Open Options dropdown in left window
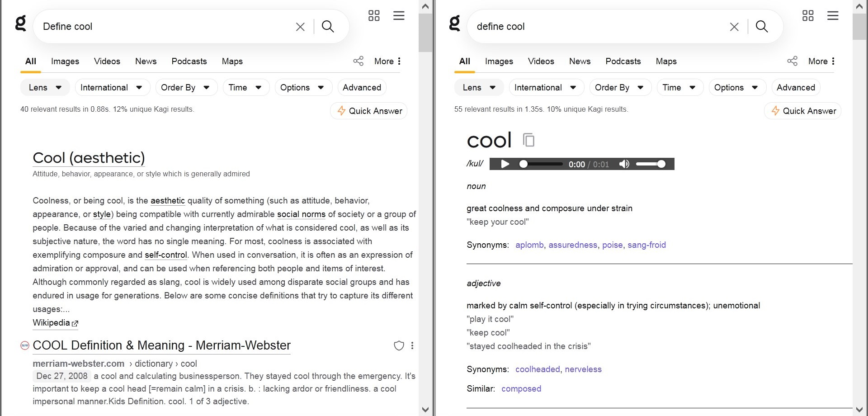 (x=303, y=87)
